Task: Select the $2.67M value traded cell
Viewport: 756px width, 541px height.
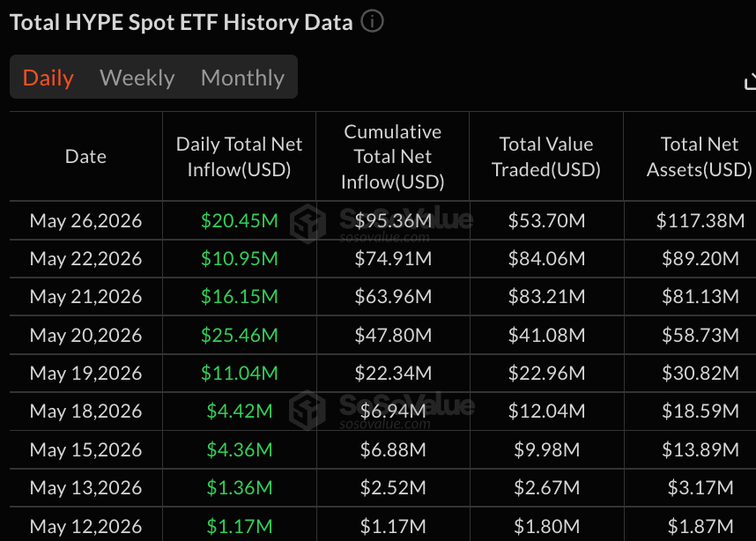Action: pyautogui.click(x=547, y=487)
